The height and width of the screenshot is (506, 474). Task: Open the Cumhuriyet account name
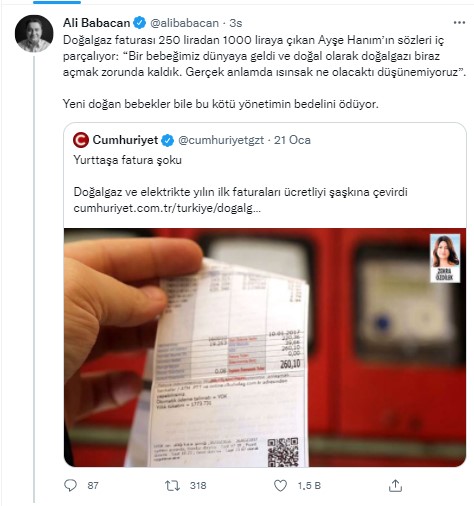tap(125, 140)
